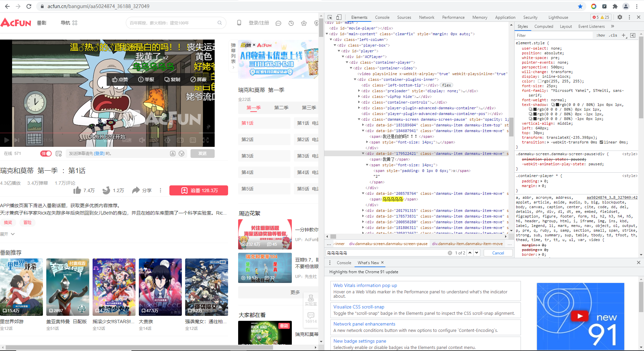
Task: Collapse the div with data-id 179522421
Action: tap(363, 154)
